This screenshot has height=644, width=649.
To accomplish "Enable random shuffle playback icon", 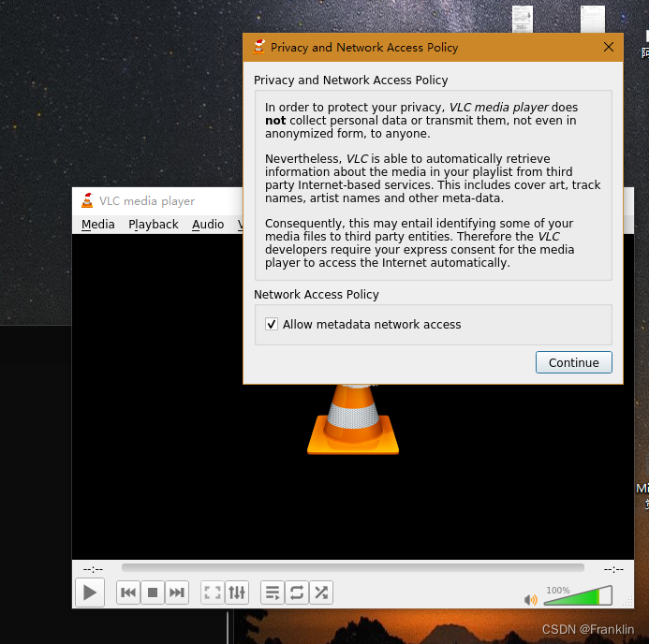I will click(x=321, y=593).
